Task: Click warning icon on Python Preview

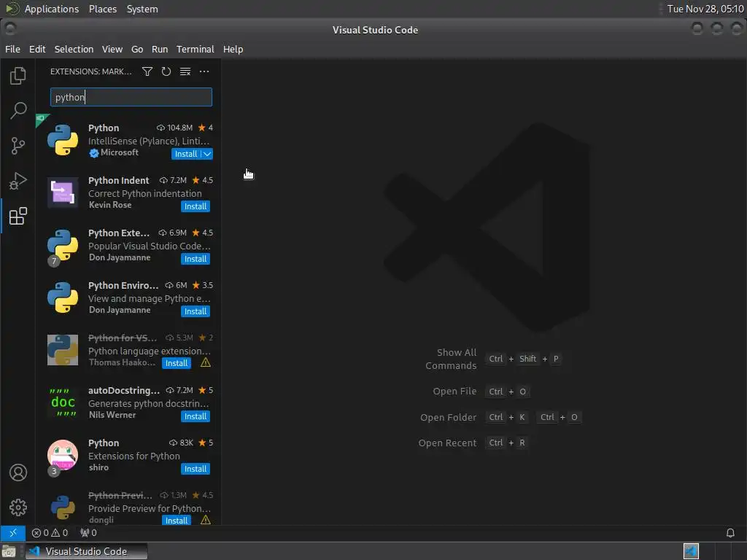Action: coord(205,520)
